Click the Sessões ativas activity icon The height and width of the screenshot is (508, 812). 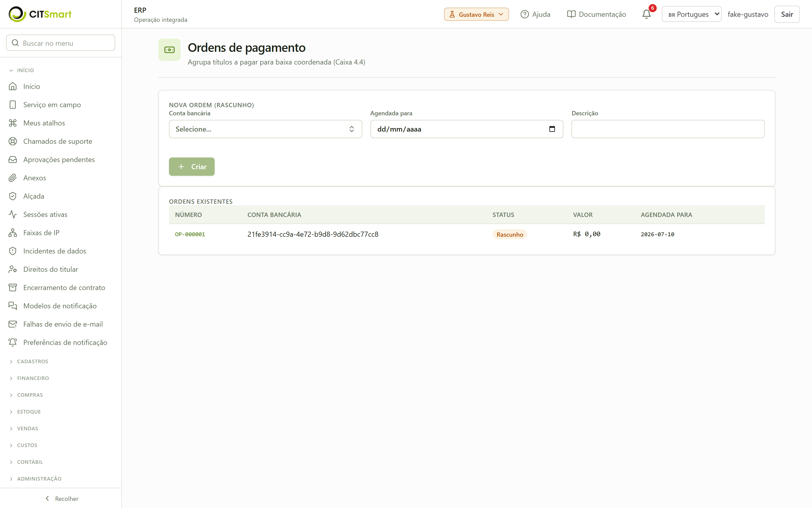13,214
